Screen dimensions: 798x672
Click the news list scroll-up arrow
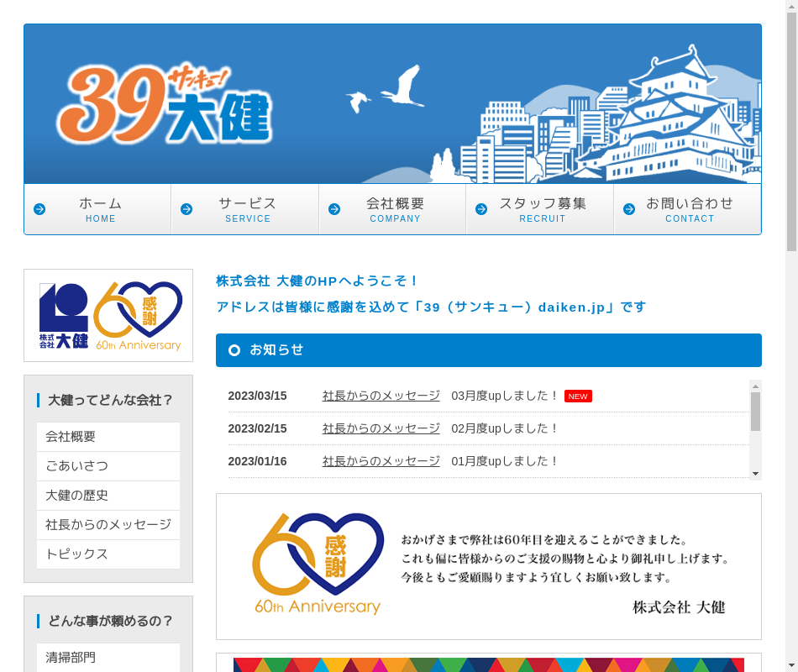pos(756,386)
